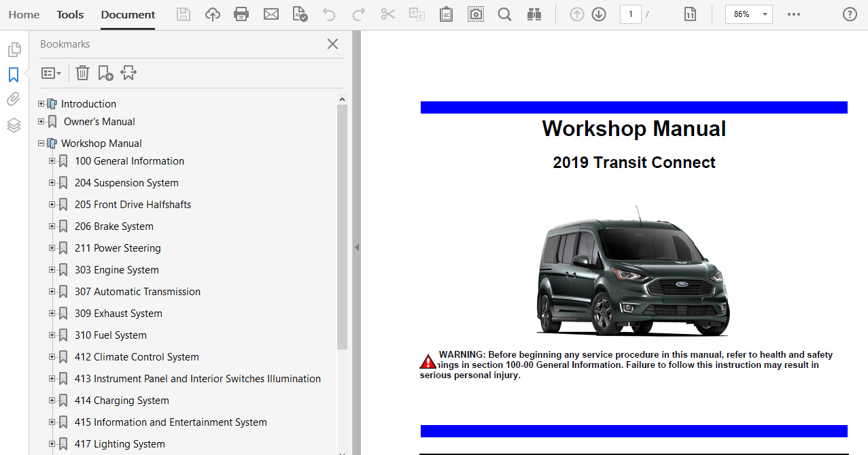This screenshot has height=455, width=868.
Task: Delete the selected bookmark with trash icon
Action: tap(82, 73)
